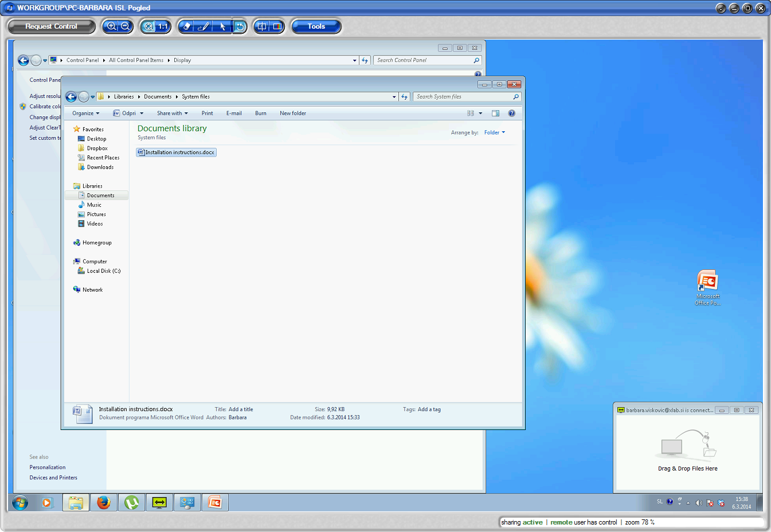Open the Organize dropdown menu
The width and height of the screenshot is (771, 532).
[85, 113]
